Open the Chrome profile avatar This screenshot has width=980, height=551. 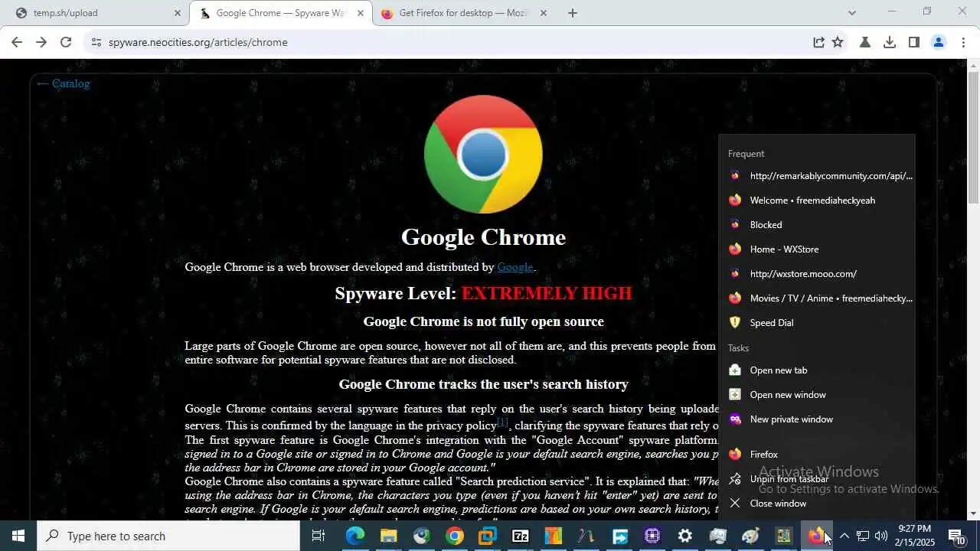pyautogui.click(x=939, y=42)
